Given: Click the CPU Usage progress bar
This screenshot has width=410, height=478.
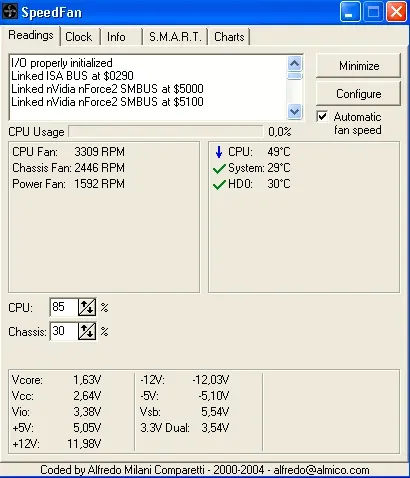Looking at the screenshot, I should pyautogui.click(x=166, y=131).
